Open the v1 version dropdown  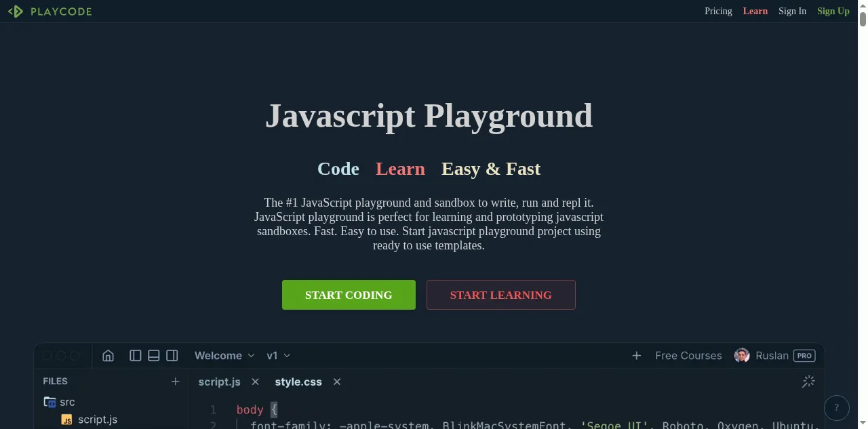[x=279, y=356]
